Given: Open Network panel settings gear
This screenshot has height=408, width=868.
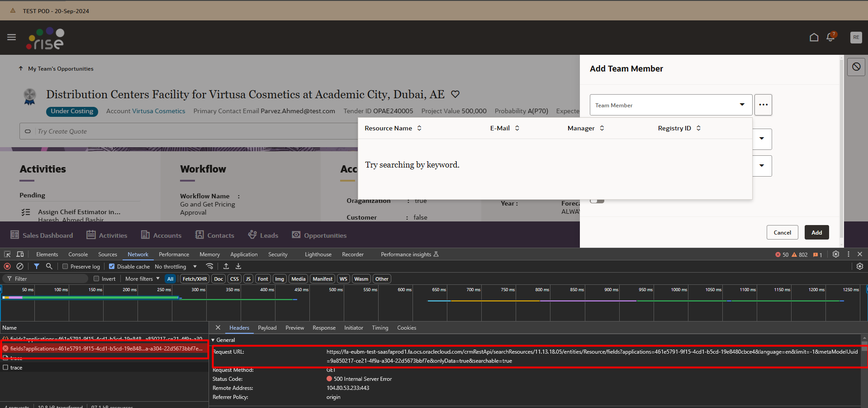Looking at the screenshot, I should click(860, 266).
